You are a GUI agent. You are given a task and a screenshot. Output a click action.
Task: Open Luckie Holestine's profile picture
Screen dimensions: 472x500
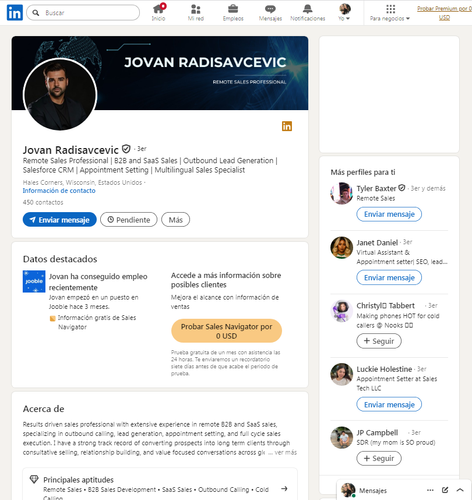[342, 374]
